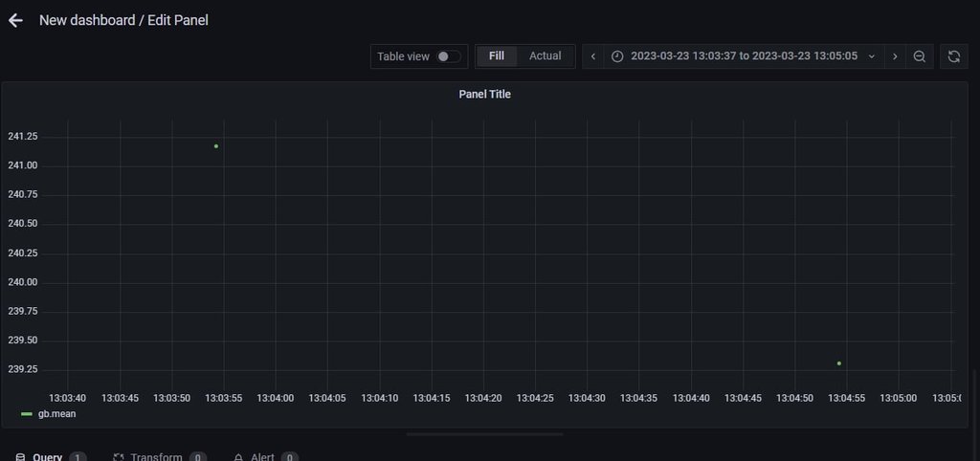The width and height of the screenshot is (980, 461).
Task: Refresh the dashboard panel
Action: tap(953, 56)
